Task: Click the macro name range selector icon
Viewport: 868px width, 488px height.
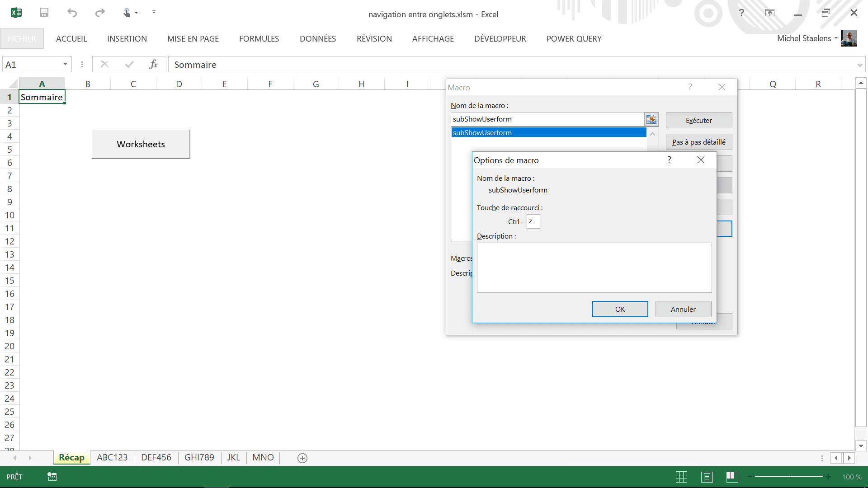Action: pos(651,119)
